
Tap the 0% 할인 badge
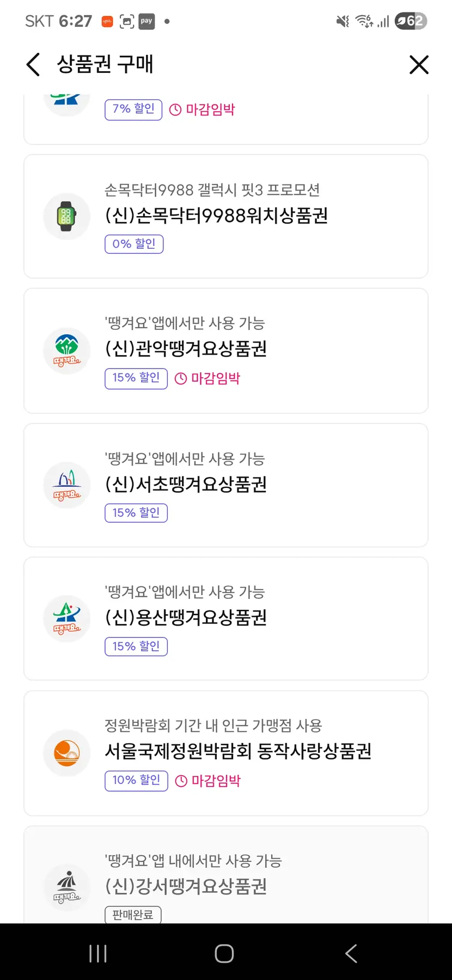coord(134,244)
